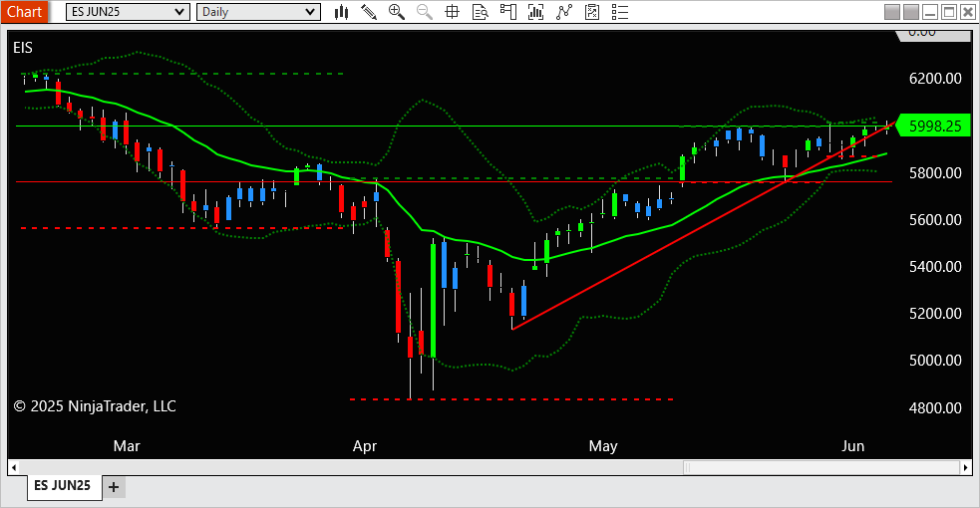Click the 5000.00 price axis label
980x508 pixels.
935,361
